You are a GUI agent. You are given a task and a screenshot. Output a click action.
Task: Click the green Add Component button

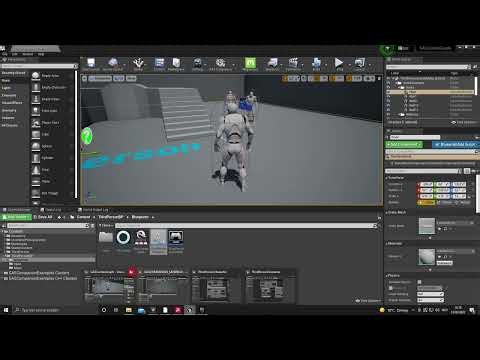tap(404, 144)
